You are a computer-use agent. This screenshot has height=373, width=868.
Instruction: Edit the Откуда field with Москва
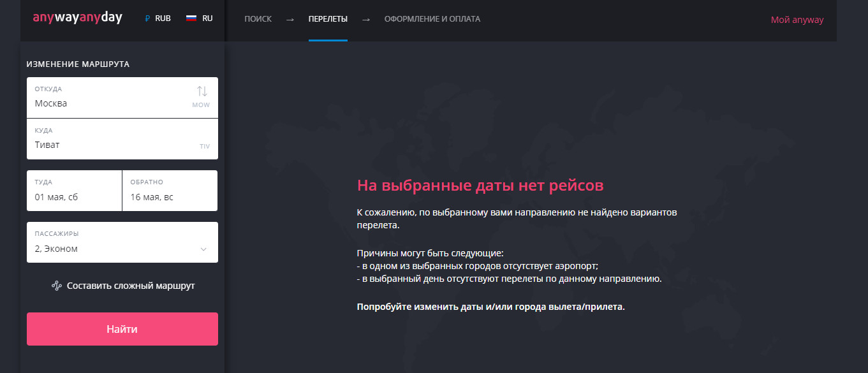122,98
